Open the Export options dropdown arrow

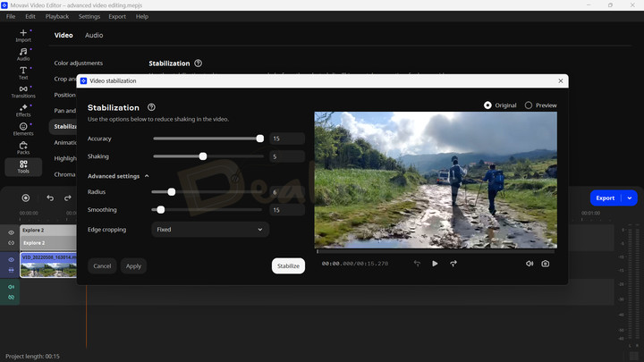tap(630, 198)
